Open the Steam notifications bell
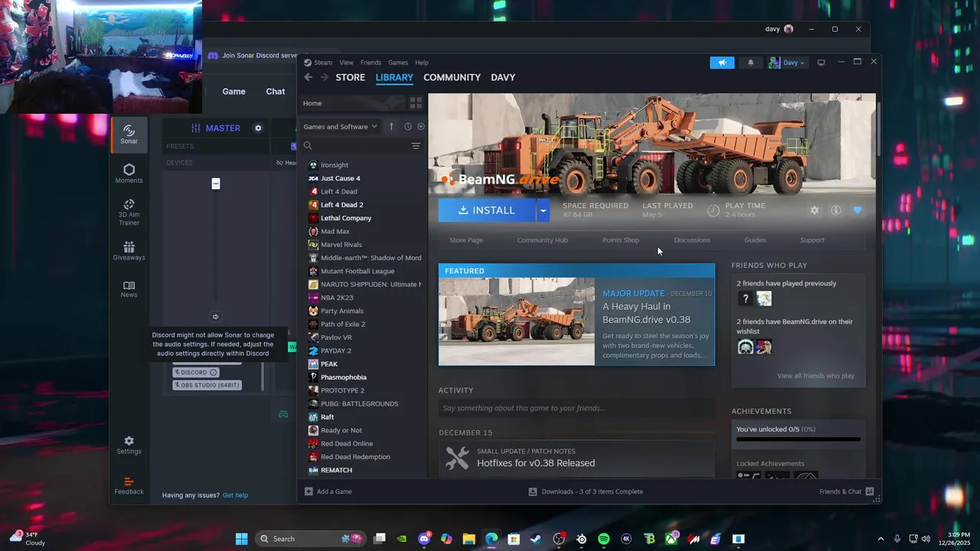Viewport: 980px width, 551px height. pyautogui.click(x=750, y=63)
